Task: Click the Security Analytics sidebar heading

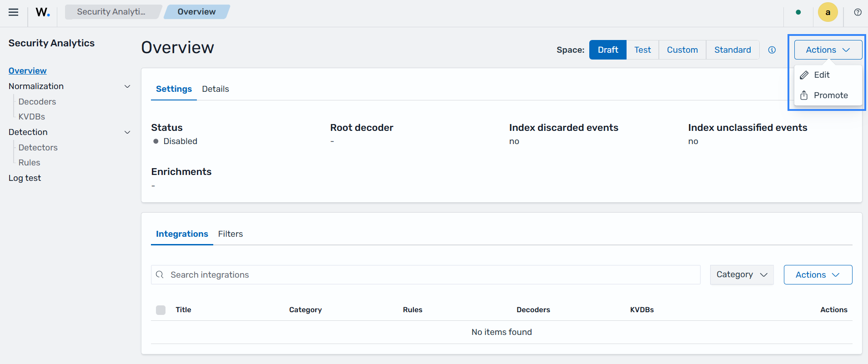Action: pos(52,43)
